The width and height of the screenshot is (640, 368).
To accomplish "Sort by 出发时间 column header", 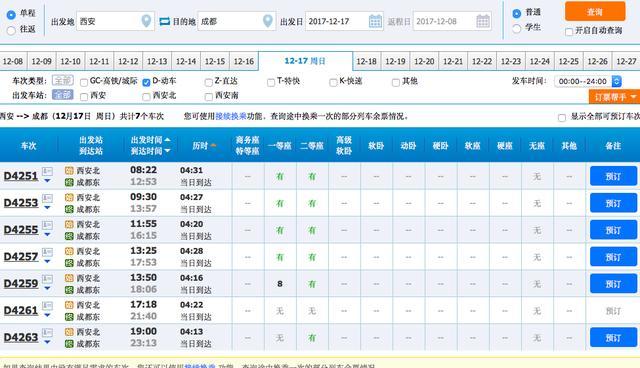I will 150,140.
